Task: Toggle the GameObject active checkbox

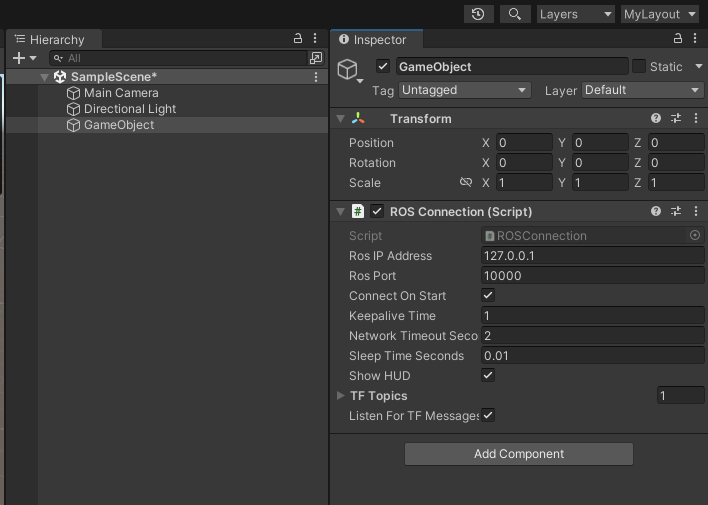Action: (383, 66)
